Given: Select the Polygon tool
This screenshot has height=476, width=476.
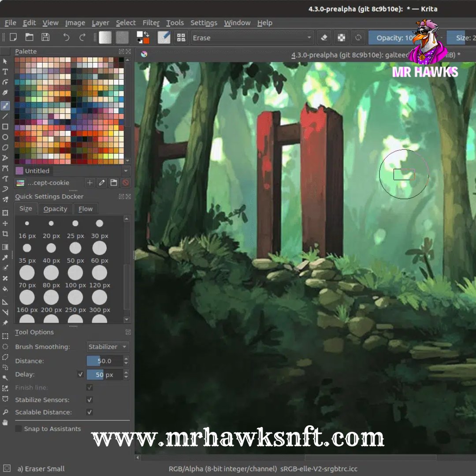Looking at the screenshot, I should [5, 148].
